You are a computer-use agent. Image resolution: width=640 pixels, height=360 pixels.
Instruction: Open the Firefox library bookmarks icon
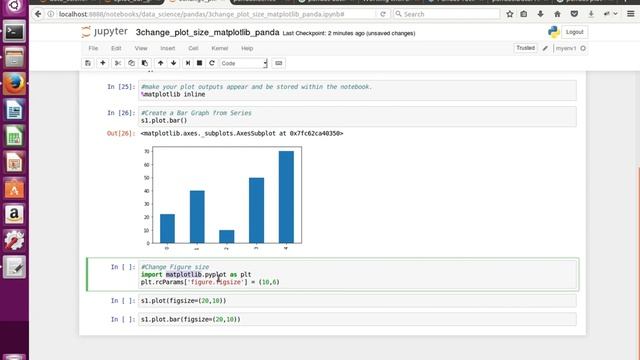[x=524, y=14]
